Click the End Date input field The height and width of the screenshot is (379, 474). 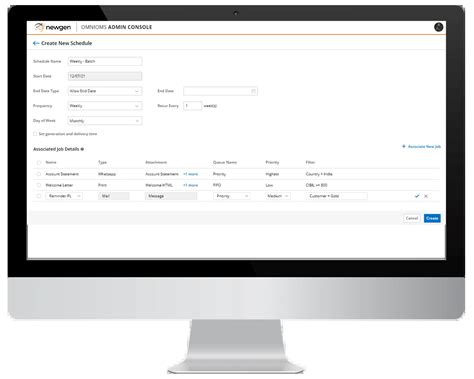pos(220,91)
